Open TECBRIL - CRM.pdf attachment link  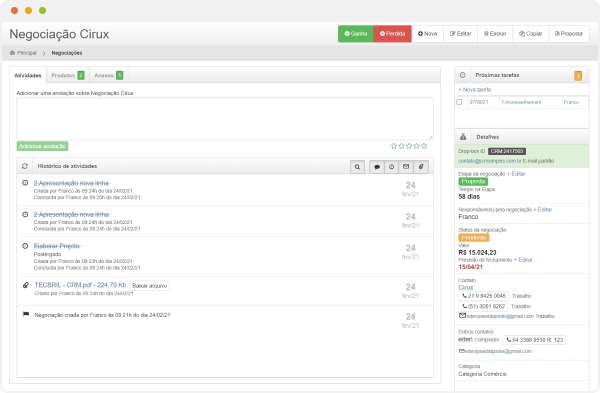click(x=80, y=285)
